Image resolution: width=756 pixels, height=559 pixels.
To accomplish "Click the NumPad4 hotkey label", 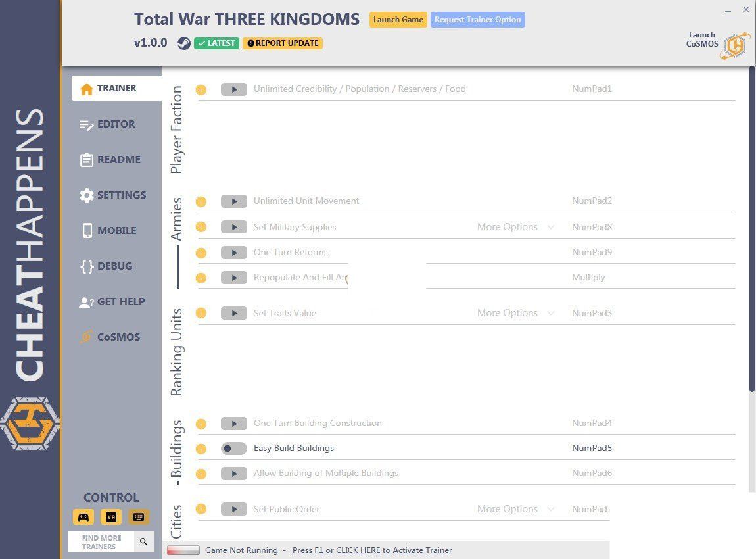I will [592, 423].
